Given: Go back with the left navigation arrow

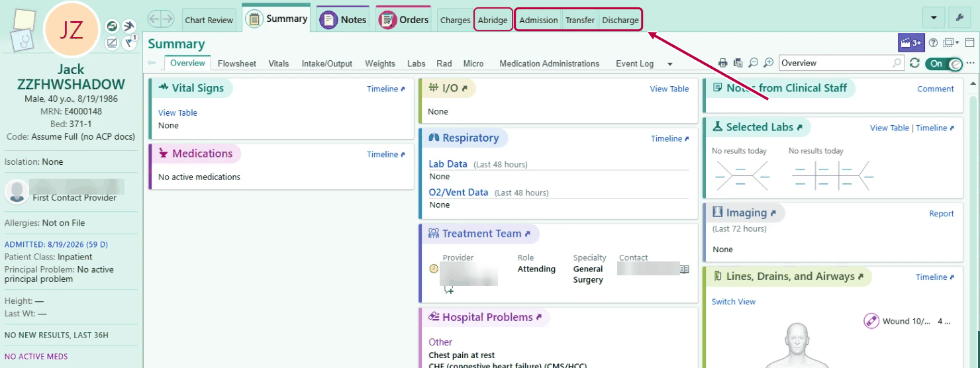Looking at the screenshot, I should pyautogui.click(x=154, y=19).
